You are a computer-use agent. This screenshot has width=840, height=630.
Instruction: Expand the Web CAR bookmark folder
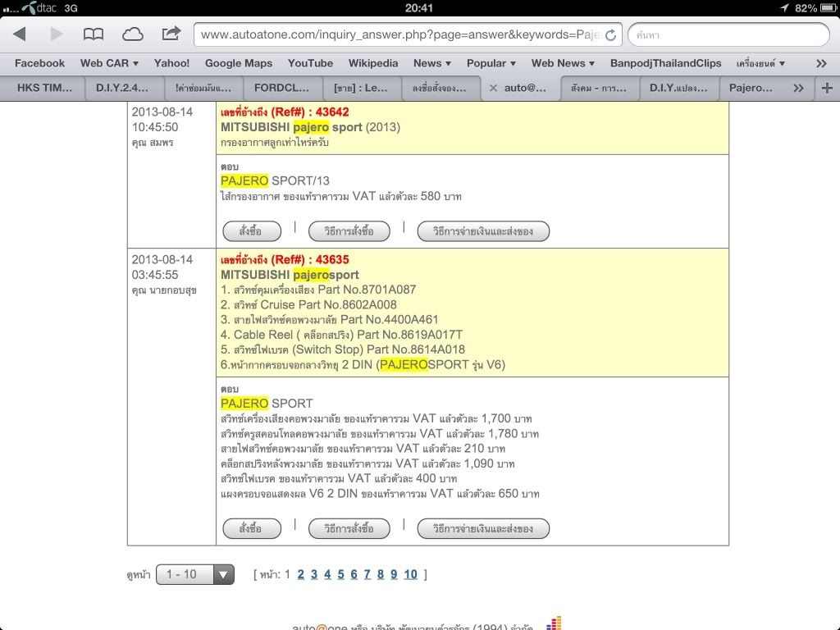109,63
